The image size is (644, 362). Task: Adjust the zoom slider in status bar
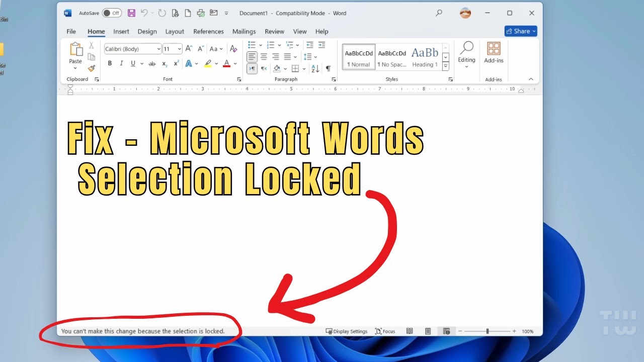[x=487, y=331]
